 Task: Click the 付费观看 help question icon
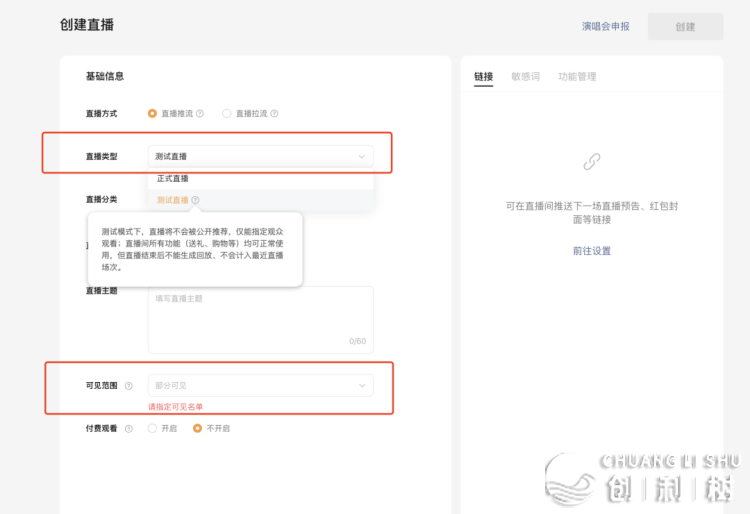point(128,428)
